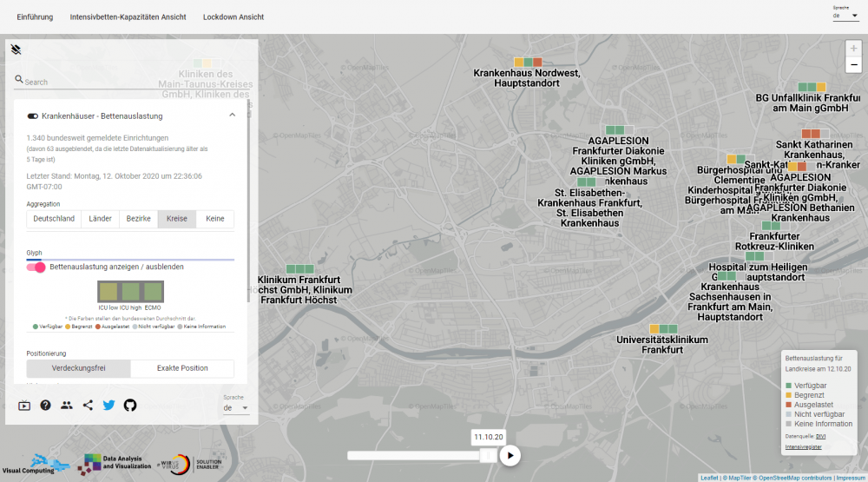Zoom in the map with plus button

tap(853, 49)
